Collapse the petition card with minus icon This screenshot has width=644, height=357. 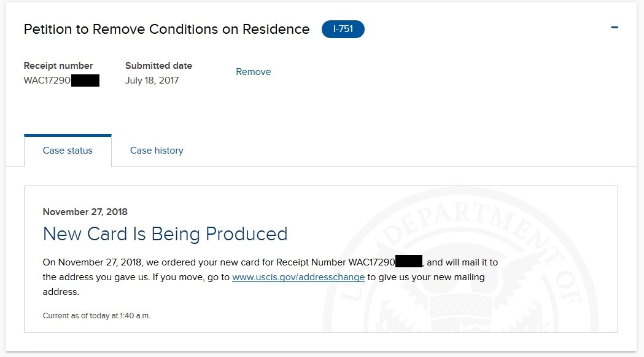tap(615, 28)
